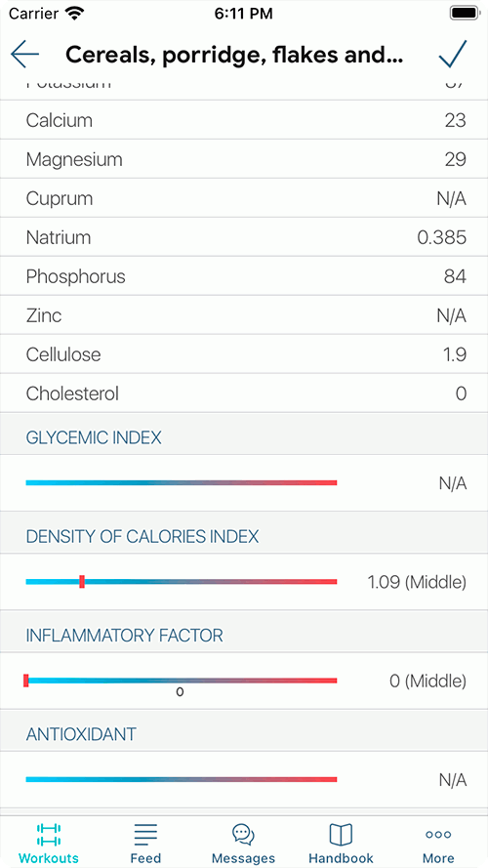Confirm with the checkmark icon
Screen dimensions: 488x868
click(x=453, y=54)
